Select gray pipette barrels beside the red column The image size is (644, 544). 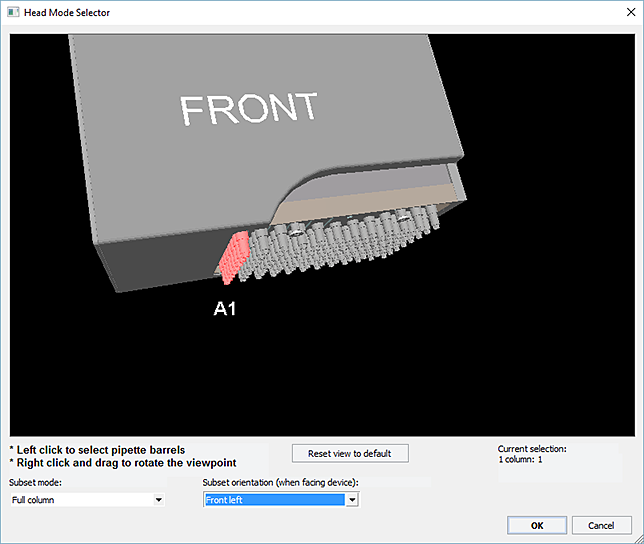coord(270,252)
